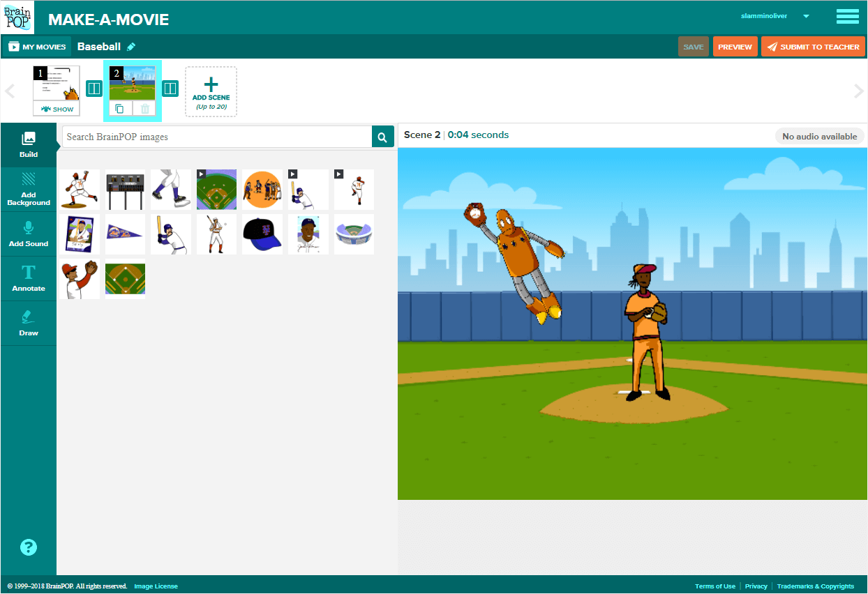The height and width of the screenshot is (594, 868).
Task: Open the help question mark icon
Action: (29, 547)
